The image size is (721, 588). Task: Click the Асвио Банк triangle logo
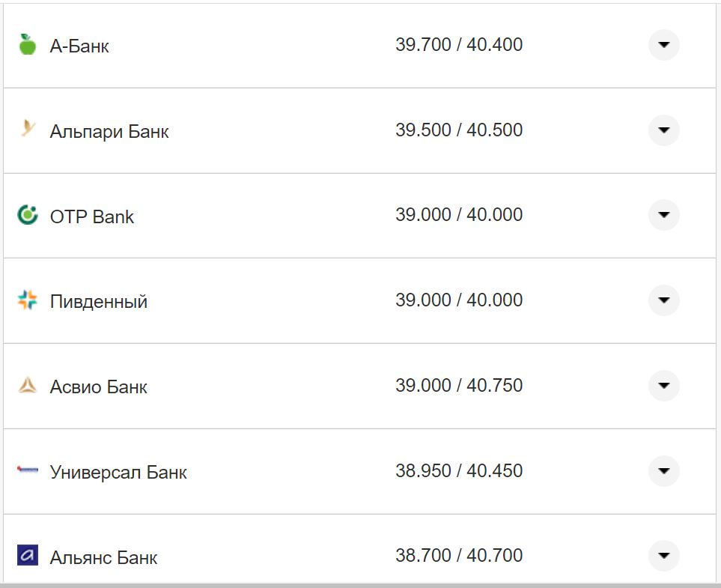[x=28, y=386]
